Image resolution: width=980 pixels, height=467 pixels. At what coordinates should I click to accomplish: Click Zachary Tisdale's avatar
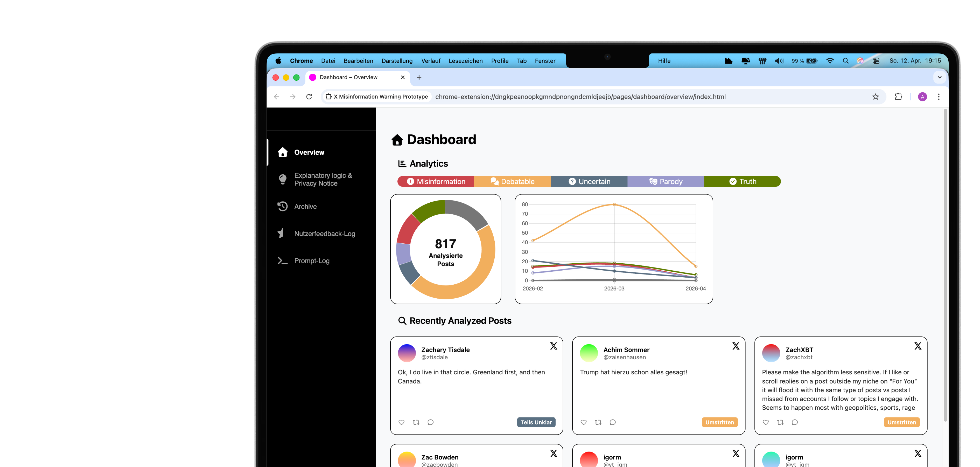pos(407,353)
